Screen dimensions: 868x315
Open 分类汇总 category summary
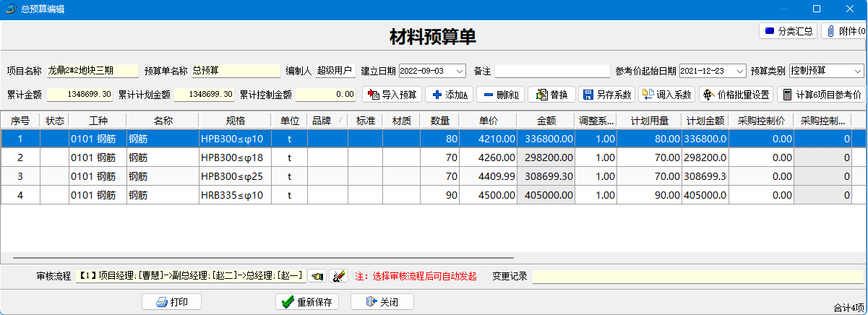(788, 31)
